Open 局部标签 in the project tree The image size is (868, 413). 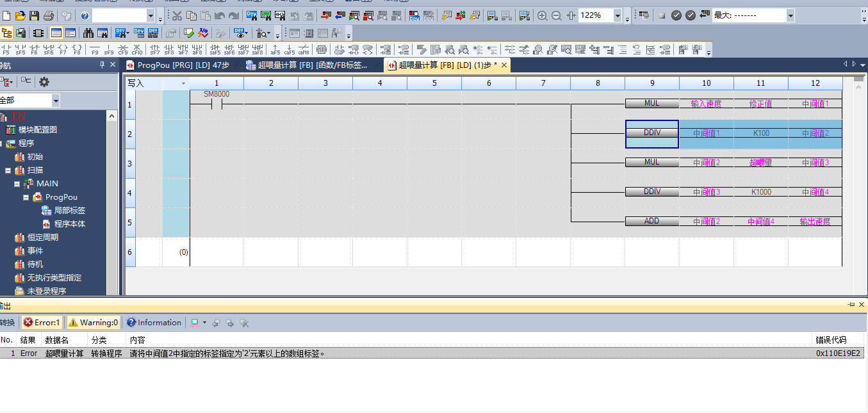69,211
